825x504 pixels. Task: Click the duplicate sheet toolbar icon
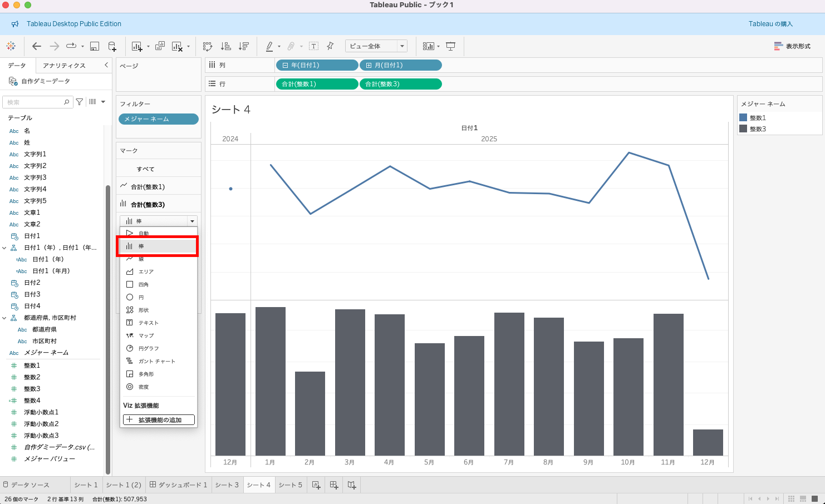(x=160, y=46)
